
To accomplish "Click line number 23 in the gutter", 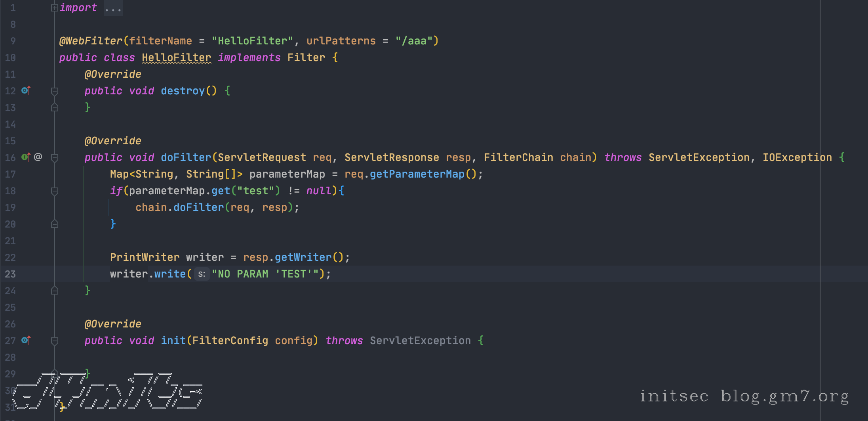I will click(10, 274).
